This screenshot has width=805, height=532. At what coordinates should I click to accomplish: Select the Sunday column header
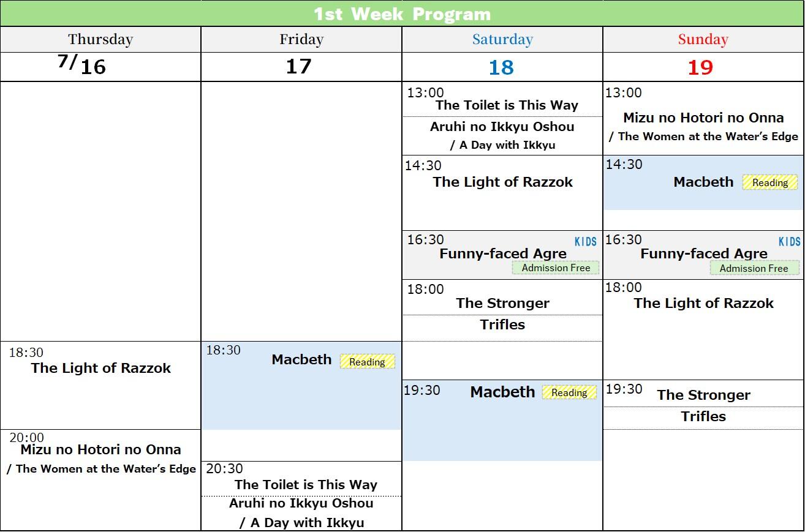click(x=703, y=40)
